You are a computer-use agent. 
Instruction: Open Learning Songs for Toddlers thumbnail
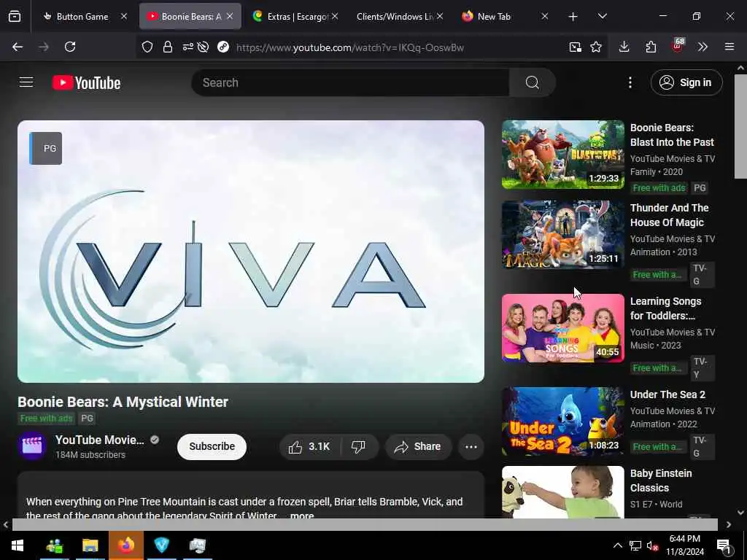pyautogui.click(x=562, y=328)
